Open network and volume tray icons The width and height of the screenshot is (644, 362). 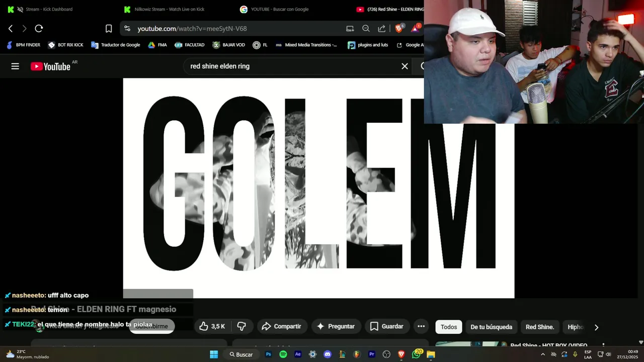pos(604,354)
